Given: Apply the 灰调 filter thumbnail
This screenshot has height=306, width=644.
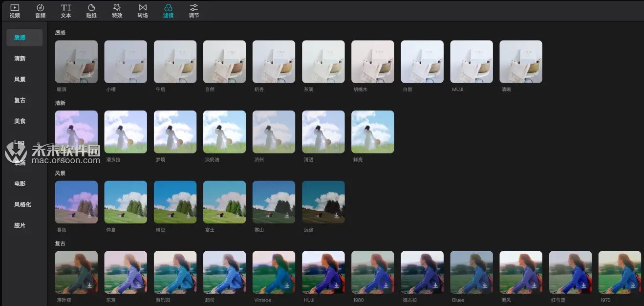Looking at the screenshot, I should [323, 62].
